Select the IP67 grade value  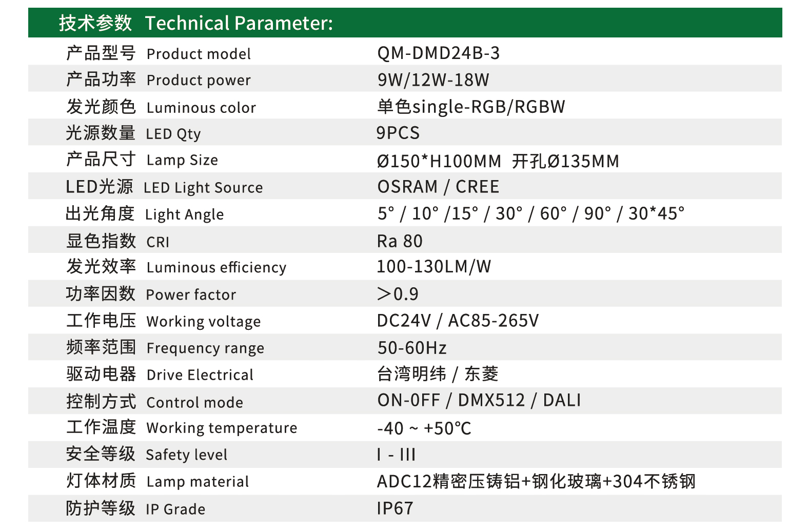pos(395,508)
